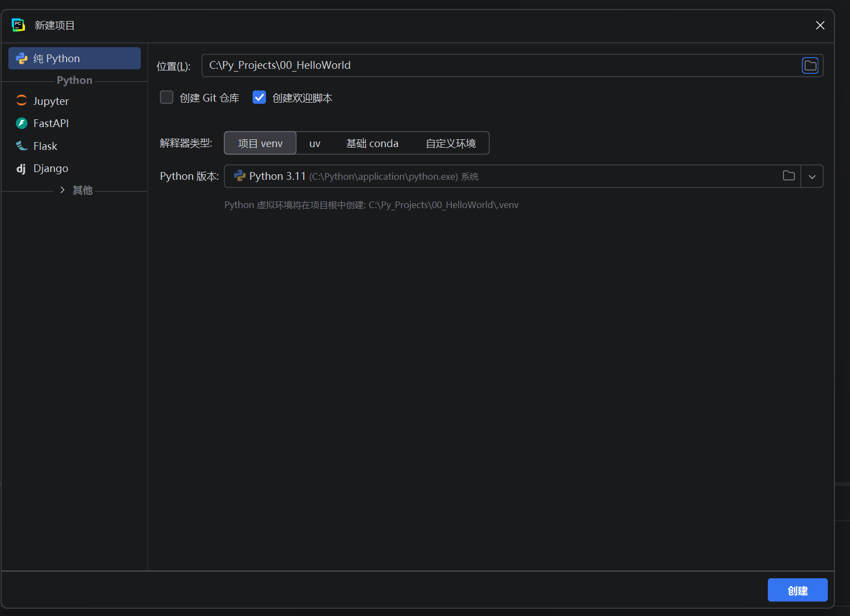Browse for Python interpreter folder icon

click(x=789, y=176)
